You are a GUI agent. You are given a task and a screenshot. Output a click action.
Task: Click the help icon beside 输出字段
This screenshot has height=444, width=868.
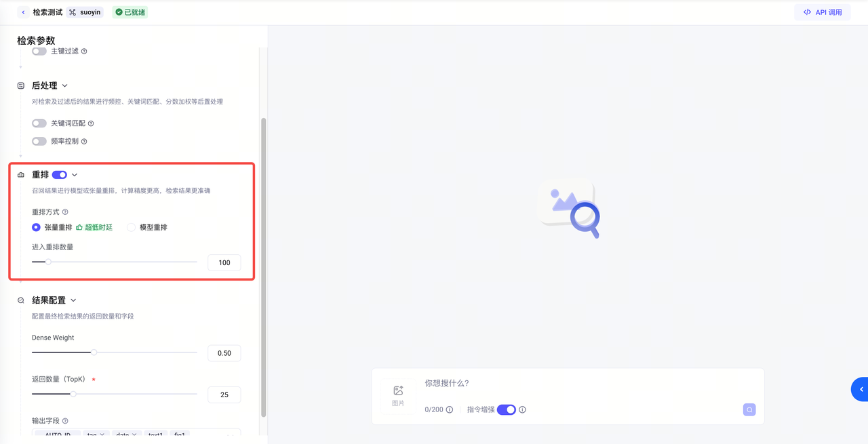tap(65, 421)
